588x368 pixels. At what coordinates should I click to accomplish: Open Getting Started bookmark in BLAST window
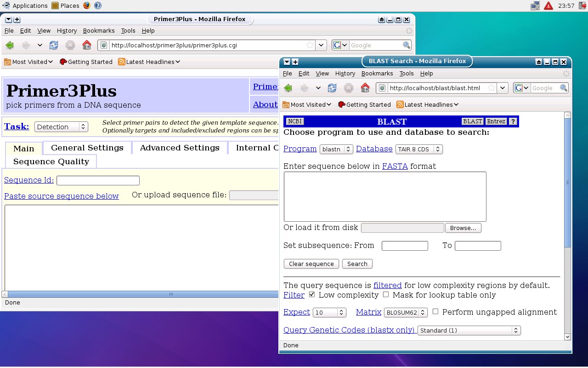[364, 104]
